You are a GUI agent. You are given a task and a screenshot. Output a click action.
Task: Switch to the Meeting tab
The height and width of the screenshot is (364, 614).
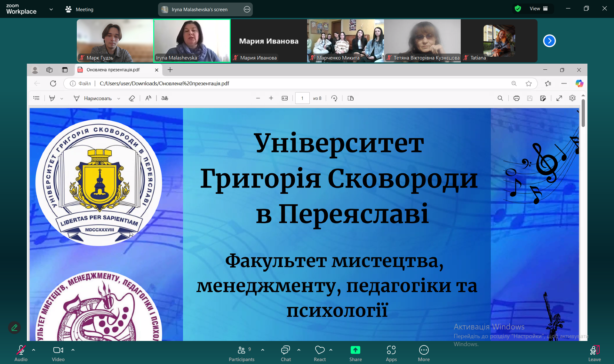(x=79, y=9)
